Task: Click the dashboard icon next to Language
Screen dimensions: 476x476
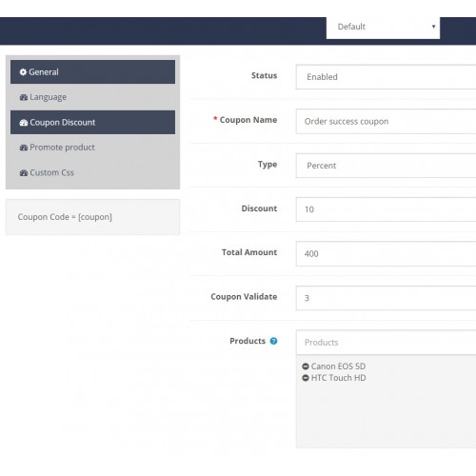Action: 24,97
